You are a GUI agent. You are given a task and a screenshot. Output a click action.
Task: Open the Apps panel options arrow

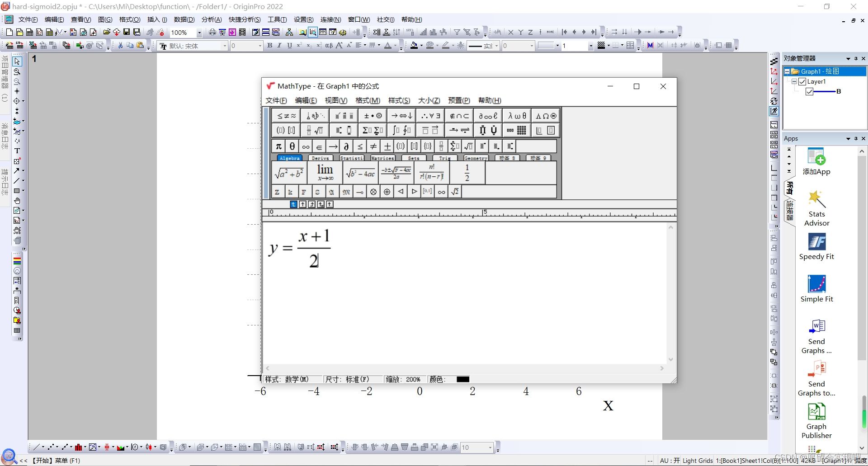tap(848, 139)
